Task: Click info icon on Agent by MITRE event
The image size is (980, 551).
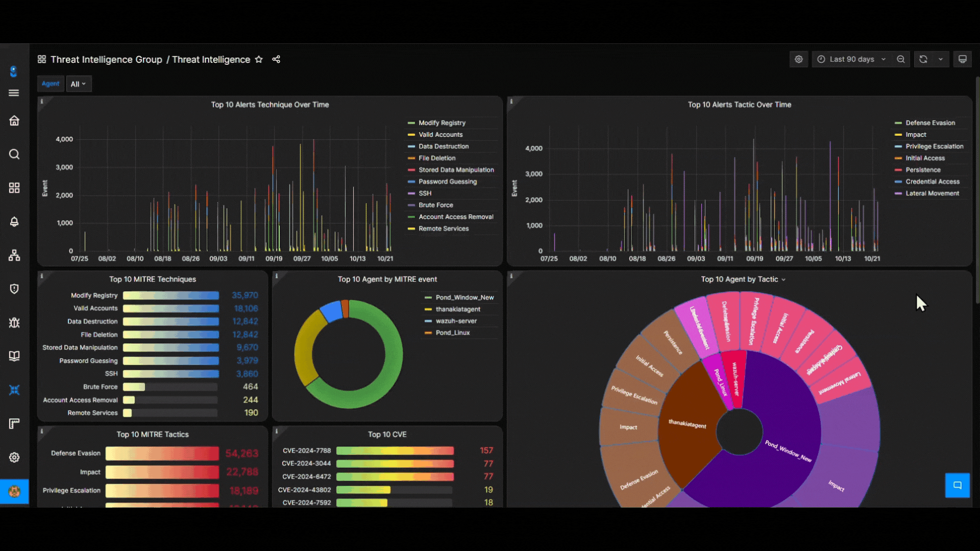Action: pos(277,276)
